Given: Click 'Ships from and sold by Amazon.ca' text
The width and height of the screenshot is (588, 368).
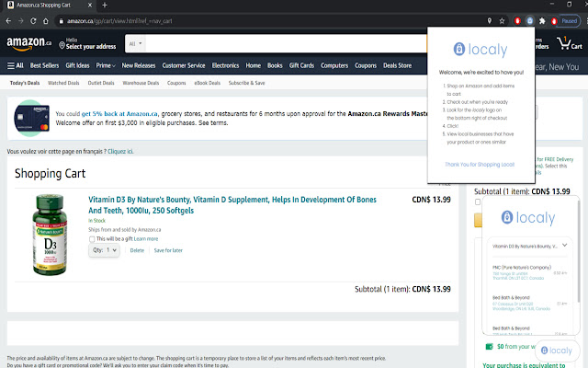Looking at the screenshot, I should 125,230.
